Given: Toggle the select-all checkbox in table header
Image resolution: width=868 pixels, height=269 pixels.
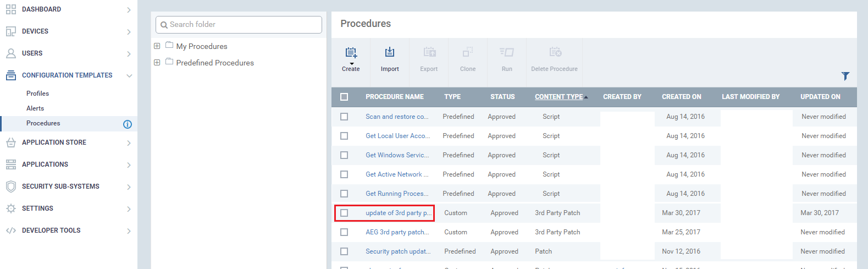Looking at the screenshot, I should click(344, 97).
